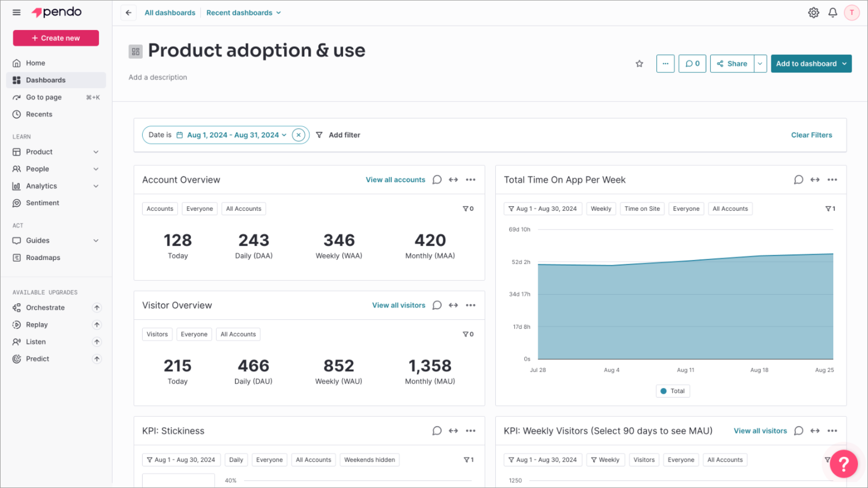Remove the Date filter with the X
868x488 pixels.
298,135
